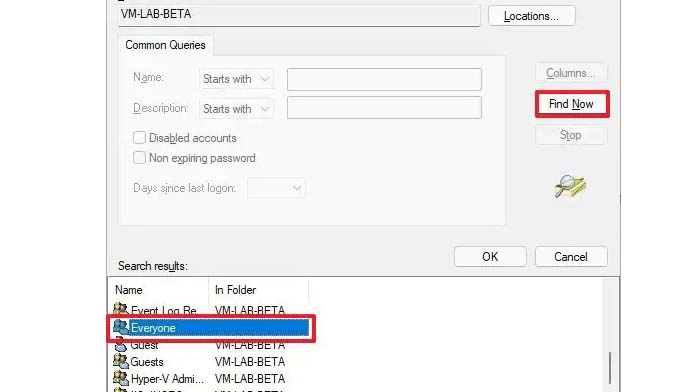This screenshot has width=696, height=392.
Task: Click the Find Now button
Action: (x=572, y=104)
